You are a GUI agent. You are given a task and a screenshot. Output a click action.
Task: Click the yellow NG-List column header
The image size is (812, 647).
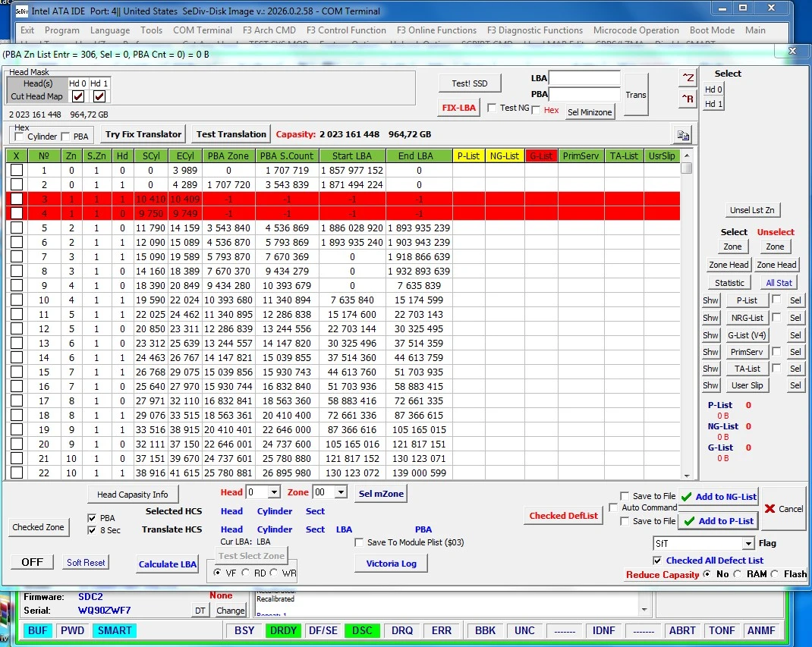tap(505, 155)
